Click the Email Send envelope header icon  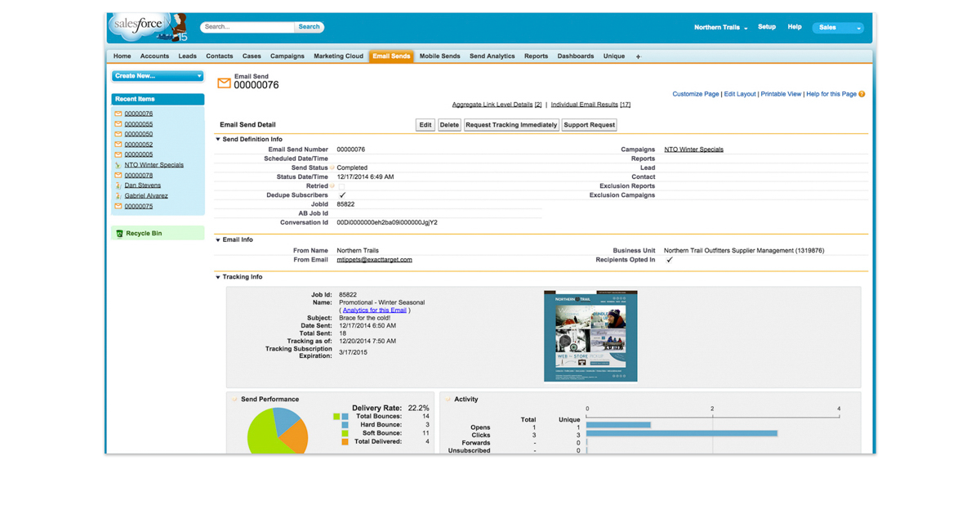coord(224,83)
